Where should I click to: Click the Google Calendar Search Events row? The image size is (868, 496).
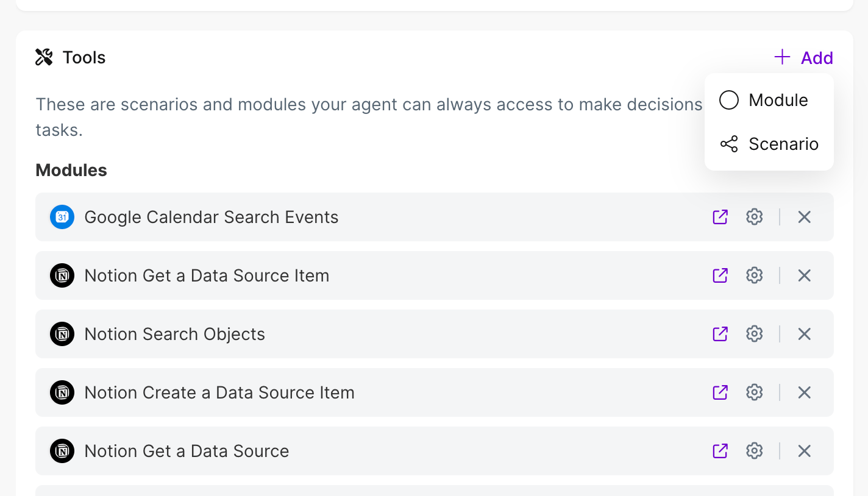coord(211,217)
